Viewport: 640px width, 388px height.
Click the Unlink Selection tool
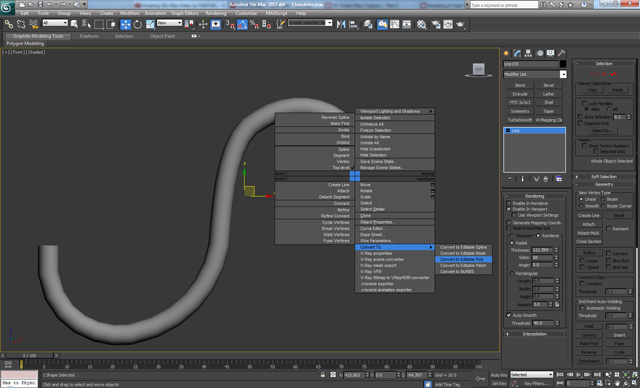pyautogui.click(x=21, y=24)
